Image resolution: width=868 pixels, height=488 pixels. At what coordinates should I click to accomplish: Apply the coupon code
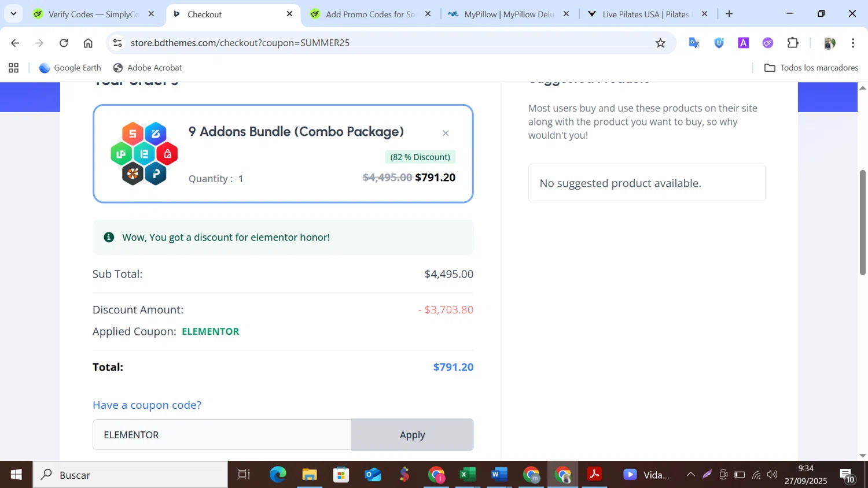pos(413,435)
